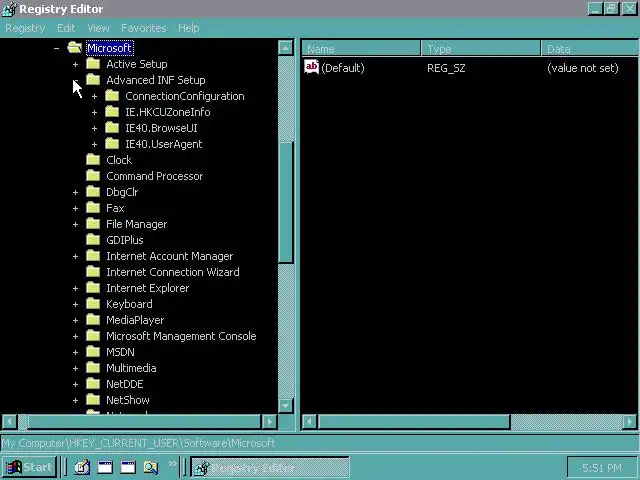Select the Command Processor key
Viewport: 640px width, 480px height.
[155, 176]
